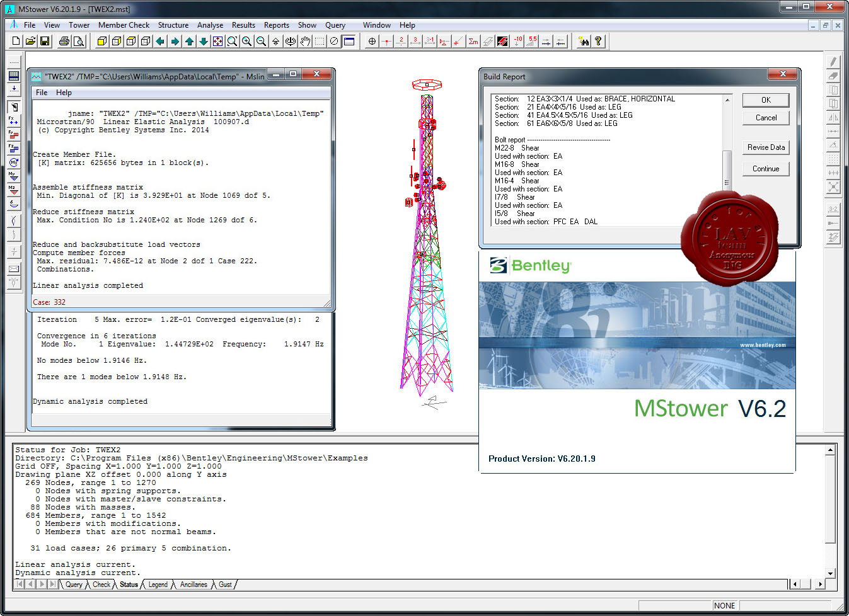Switch to the Ancillaries output tab
849x616 pixels.
coord(193,585)
